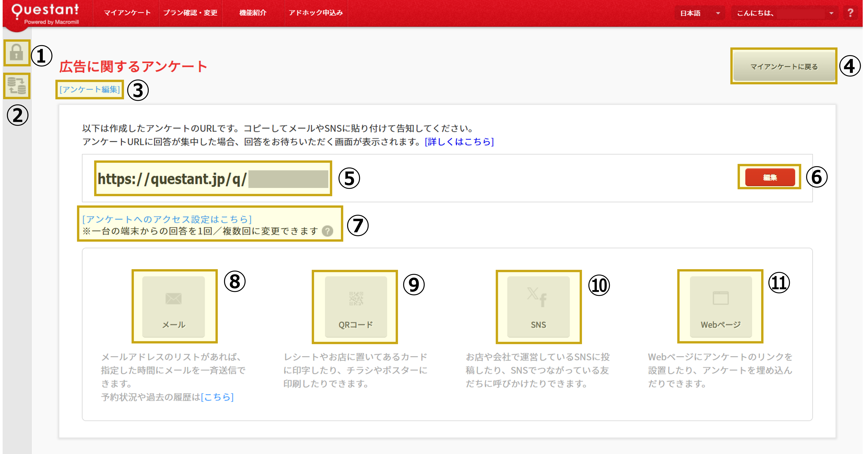Open the アドホック申込み menu
Viewport: 868px width, 454px height.
tap(316, 13)
